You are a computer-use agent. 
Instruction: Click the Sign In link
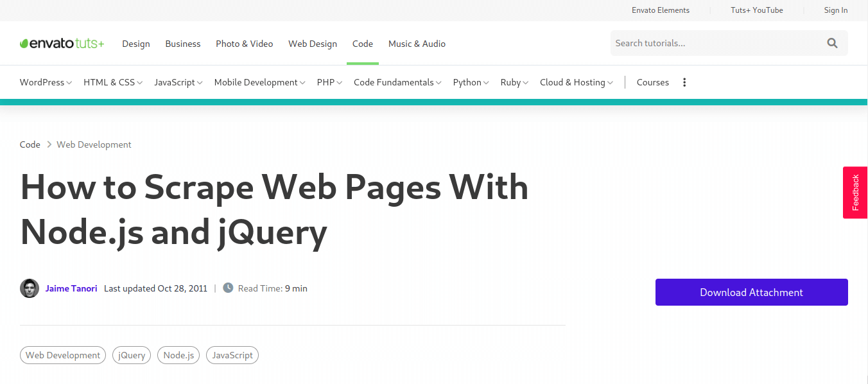(x=835, y=10)
